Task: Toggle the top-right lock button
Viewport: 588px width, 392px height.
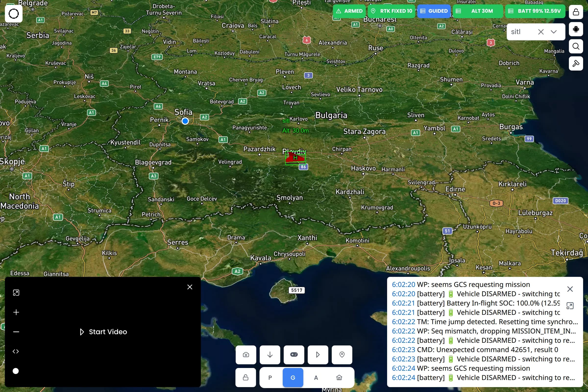Action: pos(576,12)
